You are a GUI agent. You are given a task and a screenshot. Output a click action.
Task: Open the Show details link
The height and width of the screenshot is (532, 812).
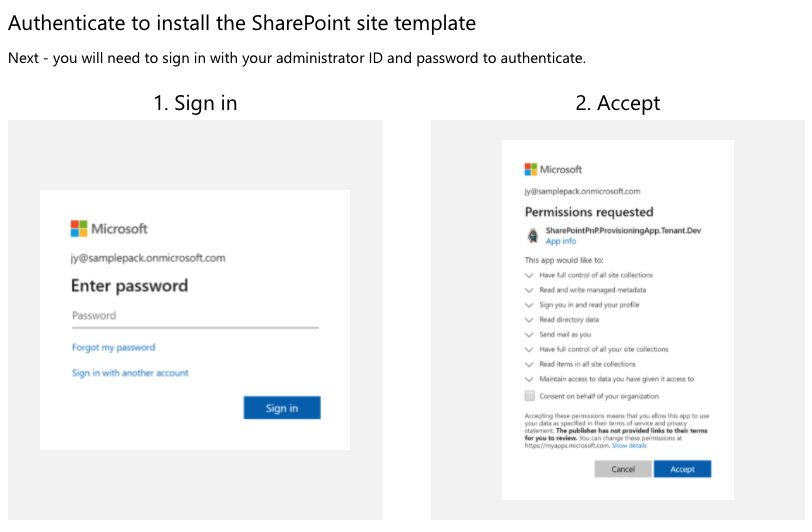coord(629,445)
